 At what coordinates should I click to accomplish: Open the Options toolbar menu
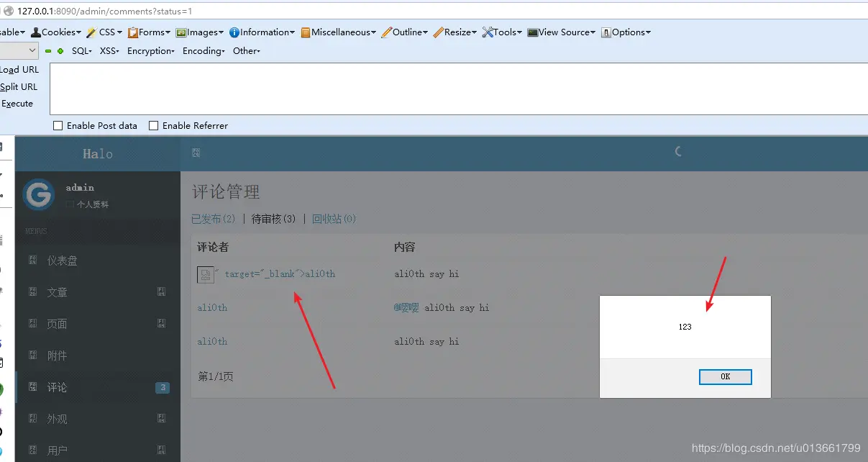coord(626,32)
